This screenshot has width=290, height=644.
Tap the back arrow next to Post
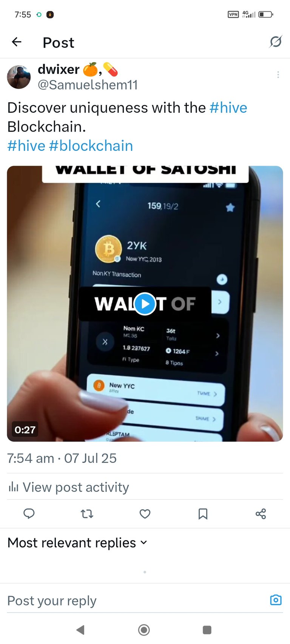pyautogui.click(x=17, y=42)
